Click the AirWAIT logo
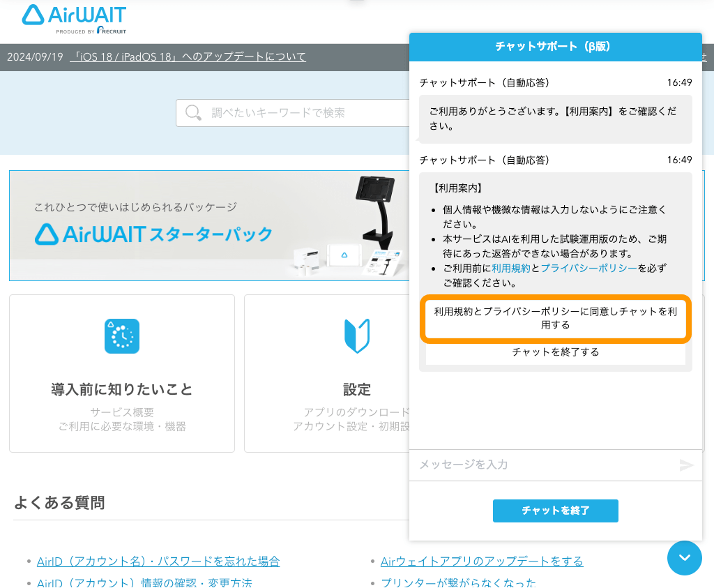The height and width of the screenshot is (588, 714). click(x=74, y=19)
